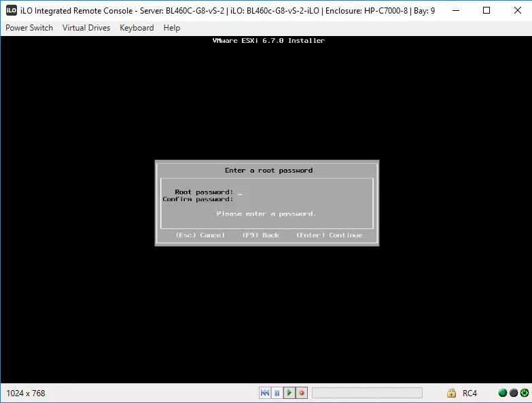
Task: Click the RC4 encryption label
Action: [469, 393]
